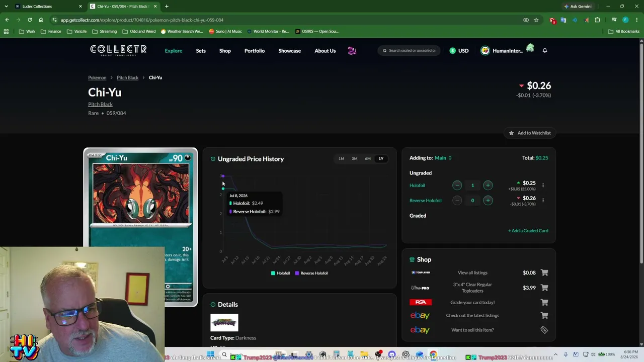Go to Portfolio
The image size is (644, 362).
(x=255, y=51)
